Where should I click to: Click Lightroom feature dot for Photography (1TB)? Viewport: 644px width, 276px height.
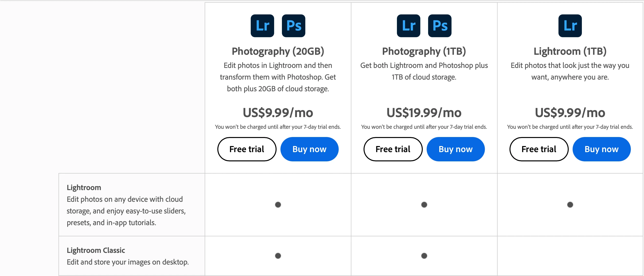pyautogui.click(x=424, y=204)
